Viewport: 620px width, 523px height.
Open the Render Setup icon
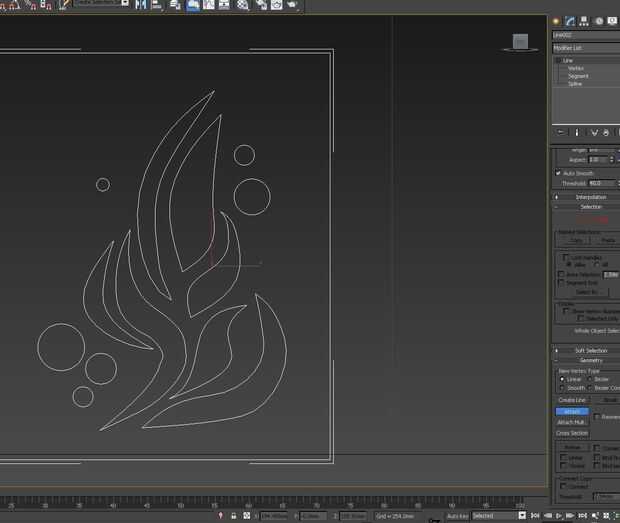coord(261,4)
